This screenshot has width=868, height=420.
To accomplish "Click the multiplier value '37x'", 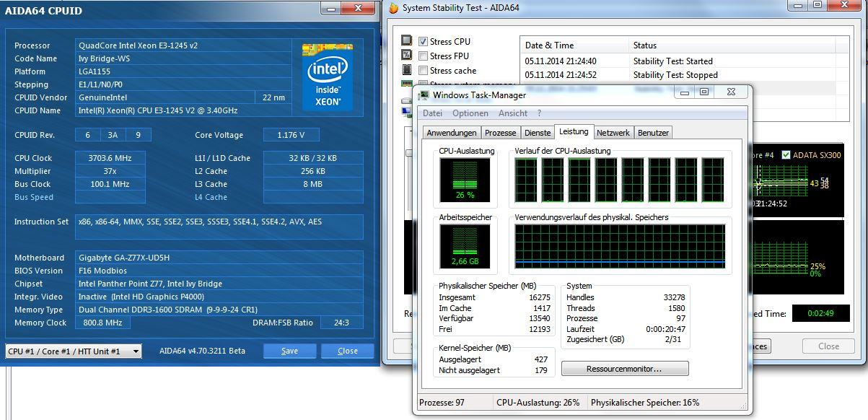I will point(110,171).
